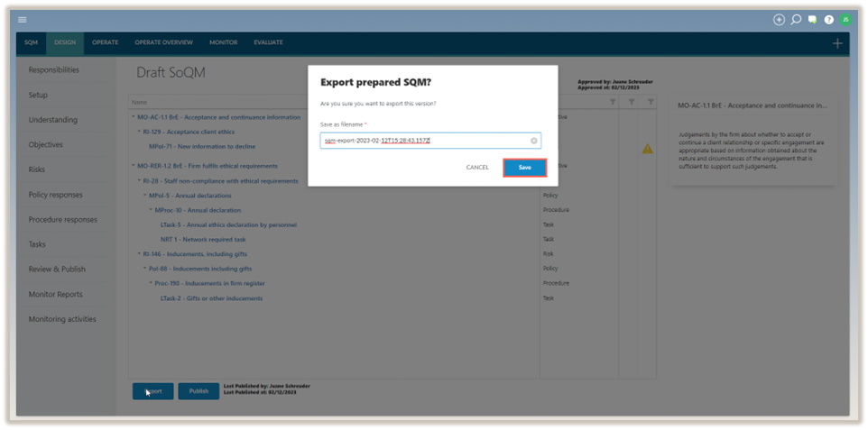Open the JS user avatar menu

click(845, 19)
